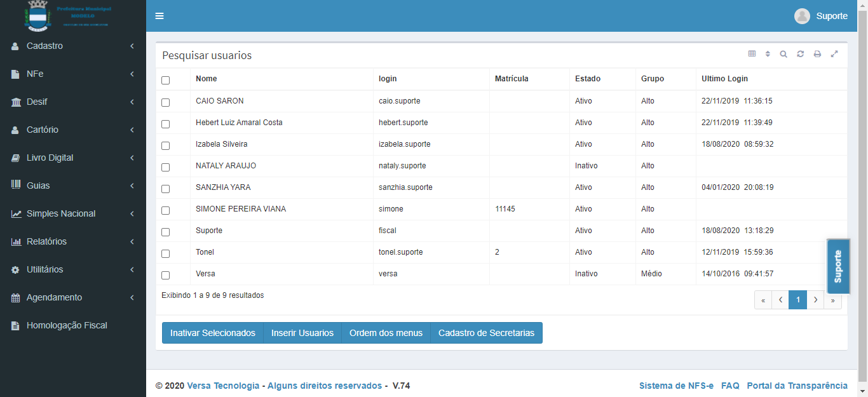The height and width of the screenshot is (397, 868).
Task: Click the Suporte user avatar icon
Action: click(802, 16)
